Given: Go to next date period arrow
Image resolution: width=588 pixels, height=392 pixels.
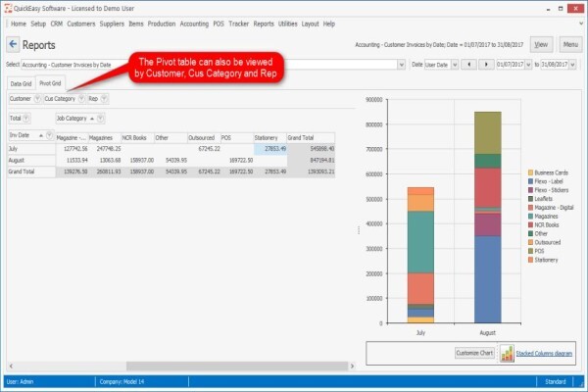Looking at the screenshot, I should pyautogui.click(x=486, y=65).
